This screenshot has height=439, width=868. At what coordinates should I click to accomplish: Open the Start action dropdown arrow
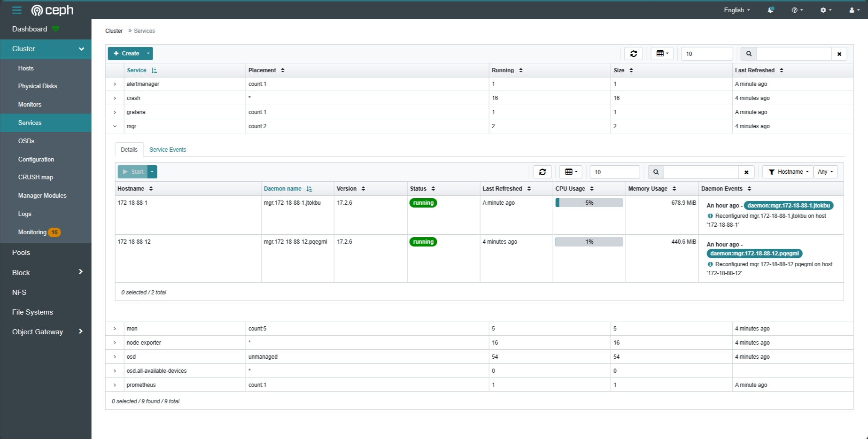(152, 172)
